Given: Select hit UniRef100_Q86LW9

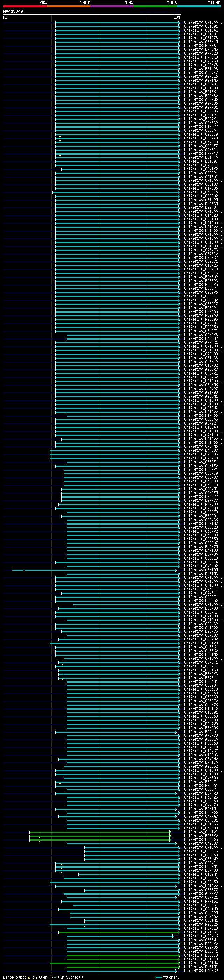Looking at the screenshot, I should pos(201,859).
